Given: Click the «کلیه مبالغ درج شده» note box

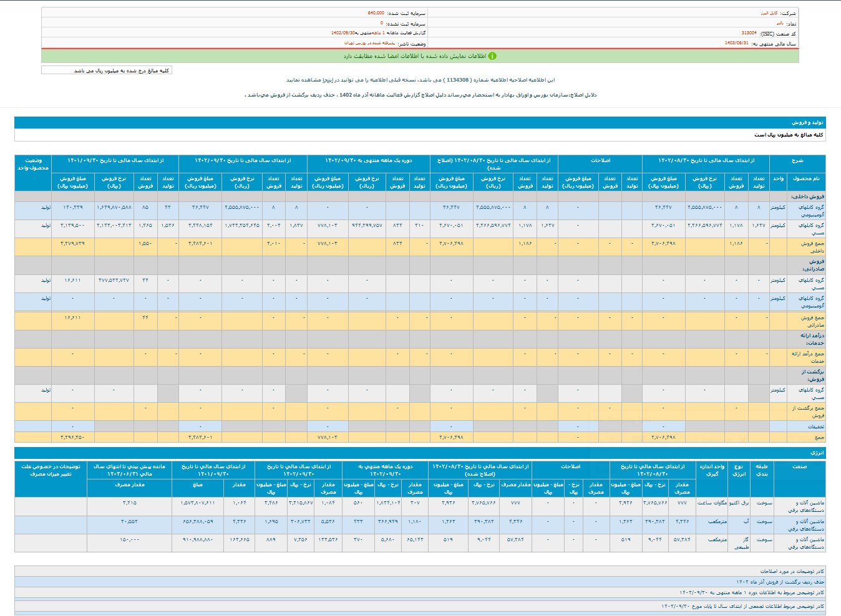Looking at the screenshot, I should tap(106, 70).
